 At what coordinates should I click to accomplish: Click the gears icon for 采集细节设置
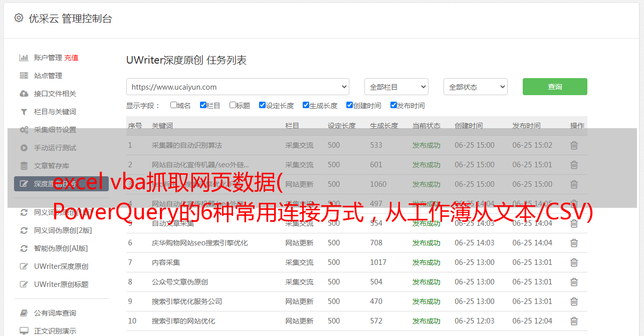pos(24,130)
